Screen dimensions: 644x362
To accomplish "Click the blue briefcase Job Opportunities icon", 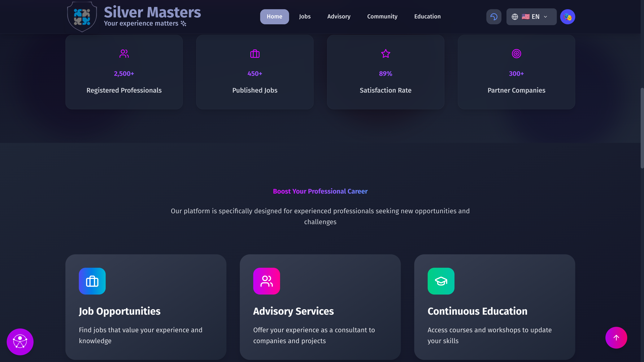I will point(92,281).
